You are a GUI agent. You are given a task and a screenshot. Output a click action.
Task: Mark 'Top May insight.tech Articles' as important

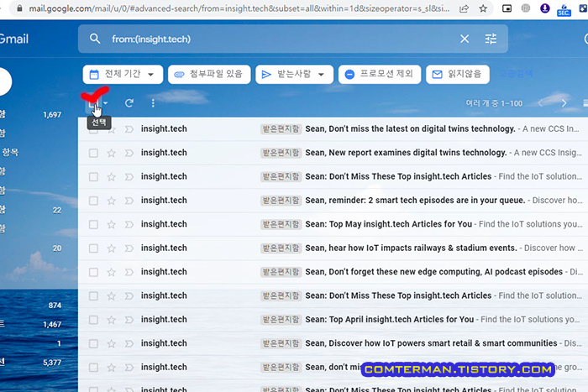(x=129, y=224)
